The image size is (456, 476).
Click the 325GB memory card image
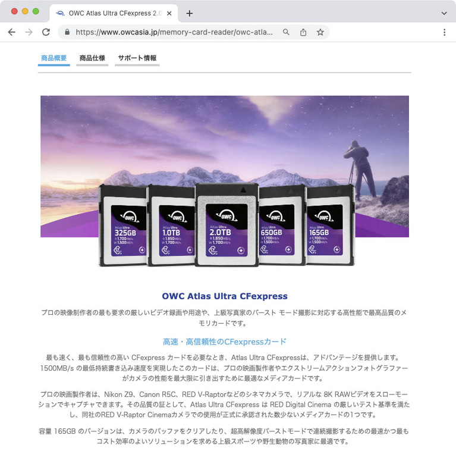123,226
